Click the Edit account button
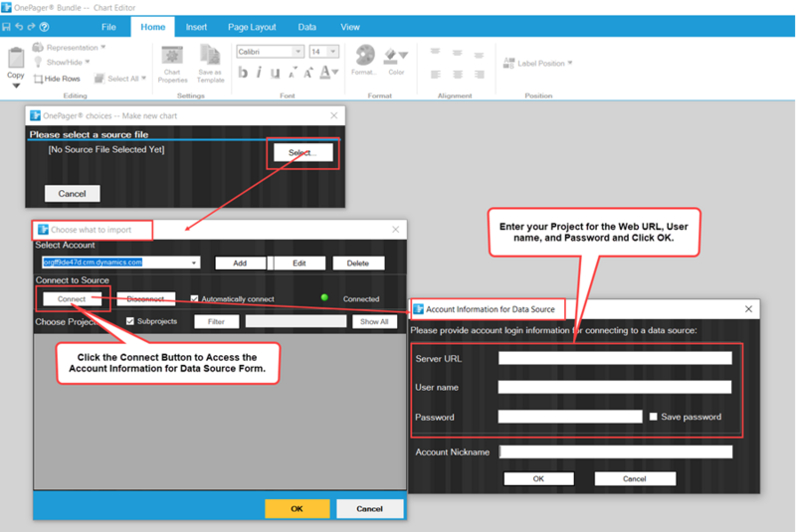 [299, 263]
